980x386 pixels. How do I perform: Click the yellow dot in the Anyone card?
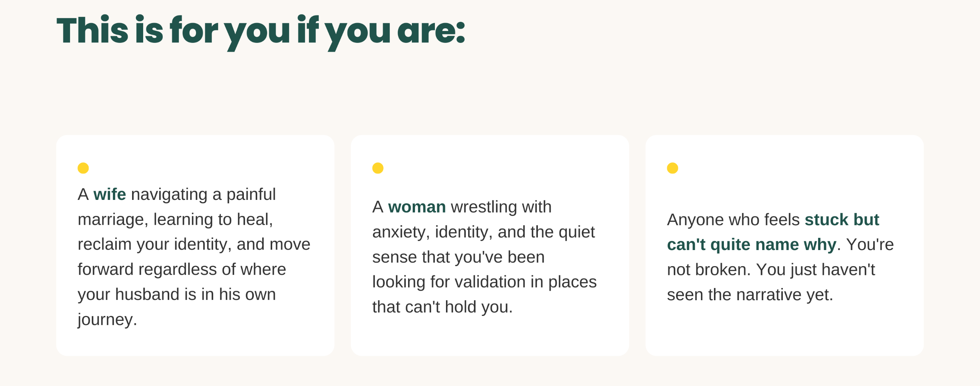pyautogui.click(x=673, y=168)
